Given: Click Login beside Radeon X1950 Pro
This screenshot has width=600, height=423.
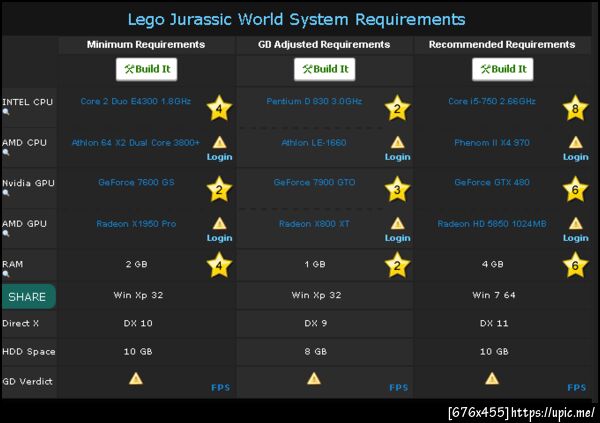Looking at the screenshot, I should coord(220,238).
